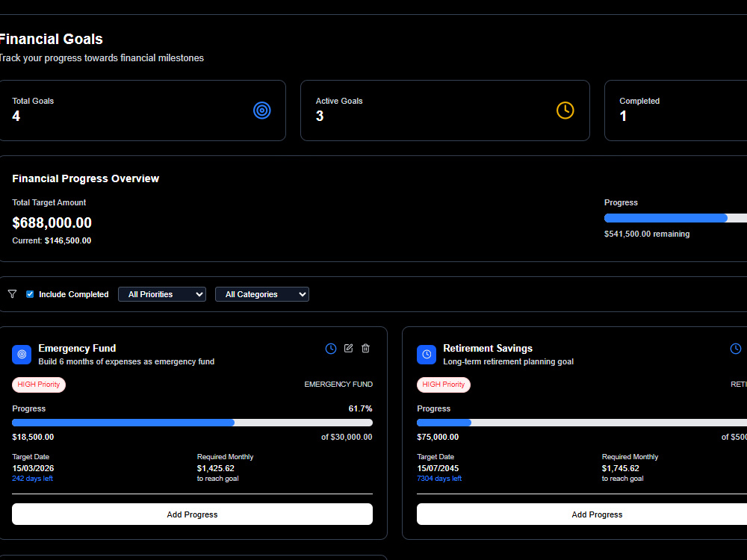Image resolution: width=747 pixels, height=560 pixels.
Task: Click the Retirement Savings title
Action: (x=488, y=348)
